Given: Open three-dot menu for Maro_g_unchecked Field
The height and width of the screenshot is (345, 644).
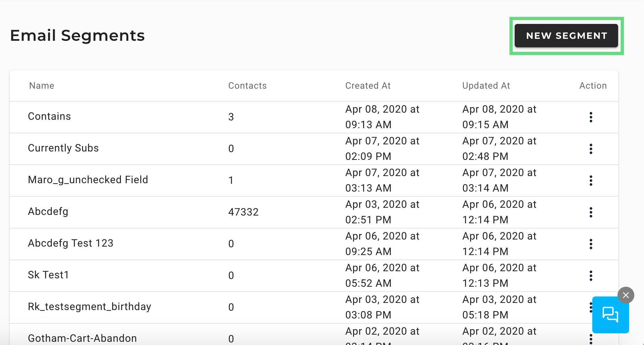Looking at the screenshot, I should (591, 181).
